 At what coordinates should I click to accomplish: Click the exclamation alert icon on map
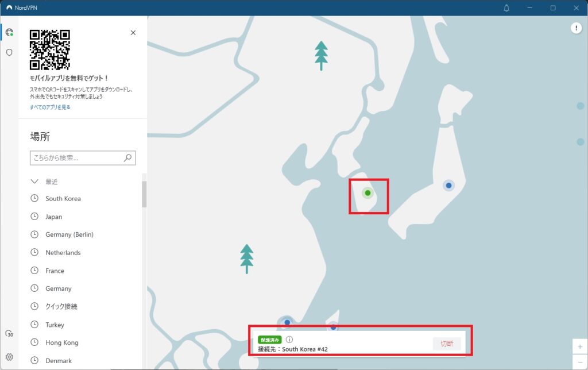pyautogui.click(x=576, y=28)
